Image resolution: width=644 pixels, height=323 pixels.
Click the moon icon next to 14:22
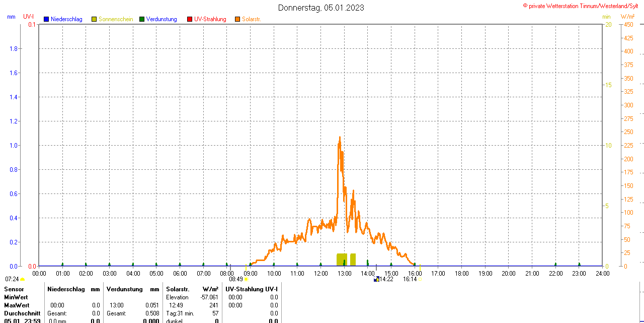[x=376, y=279]
